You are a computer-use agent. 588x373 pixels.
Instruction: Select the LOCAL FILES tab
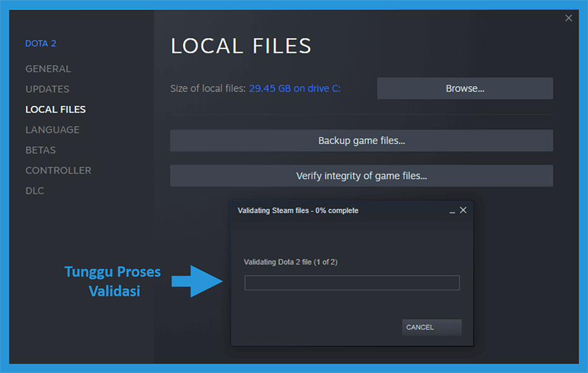click(56, 109)
